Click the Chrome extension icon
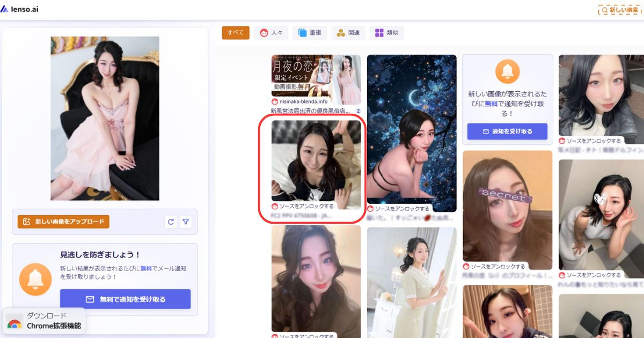Viewport: 644px width, 338px height. (14, 323)
